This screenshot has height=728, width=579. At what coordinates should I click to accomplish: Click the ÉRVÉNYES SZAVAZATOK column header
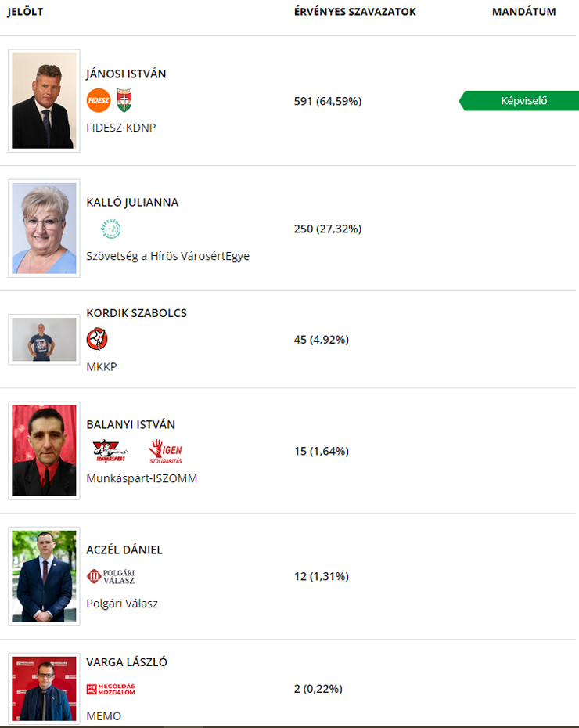click(x=354, y=12)
